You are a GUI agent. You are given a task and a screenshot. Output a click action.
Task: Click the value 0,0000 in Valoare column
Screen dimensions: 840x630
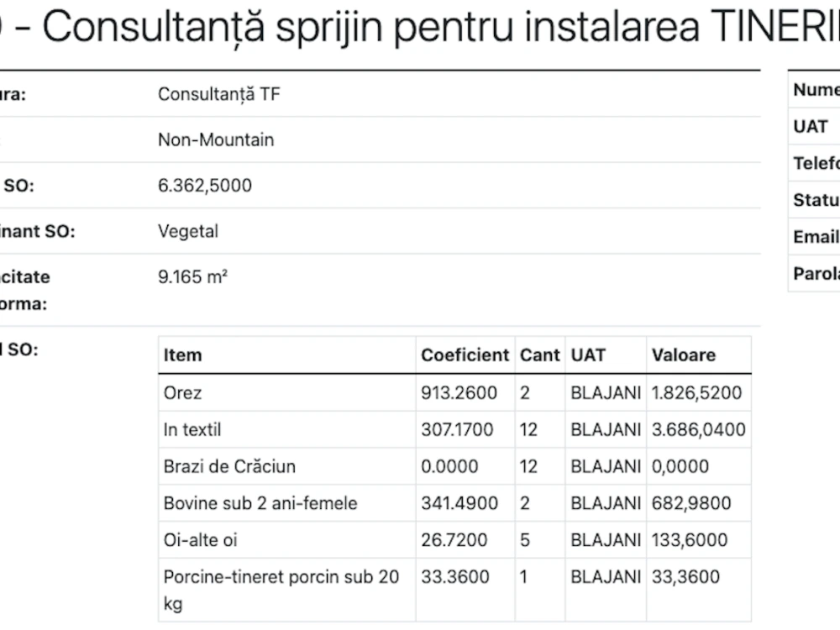680,466
